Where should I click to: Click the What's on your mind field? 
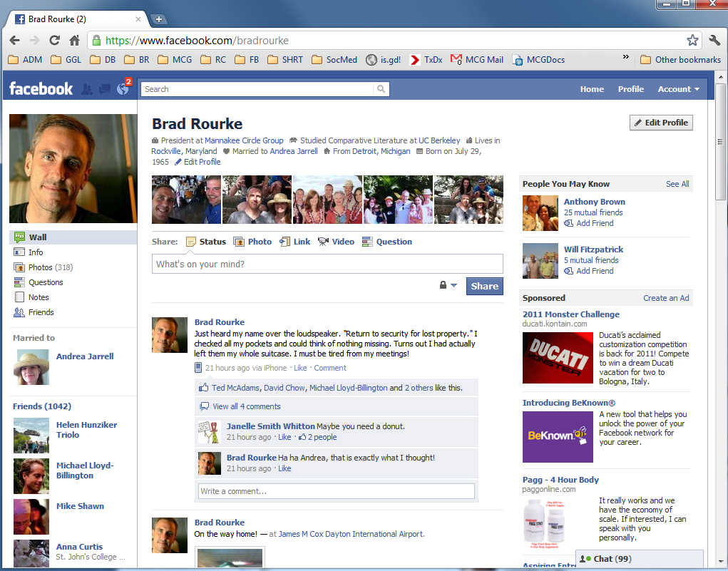(327, 264)
